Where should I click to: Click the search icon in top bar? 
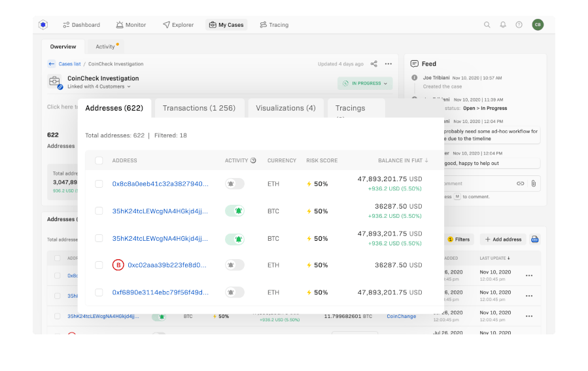click(487, 25)
